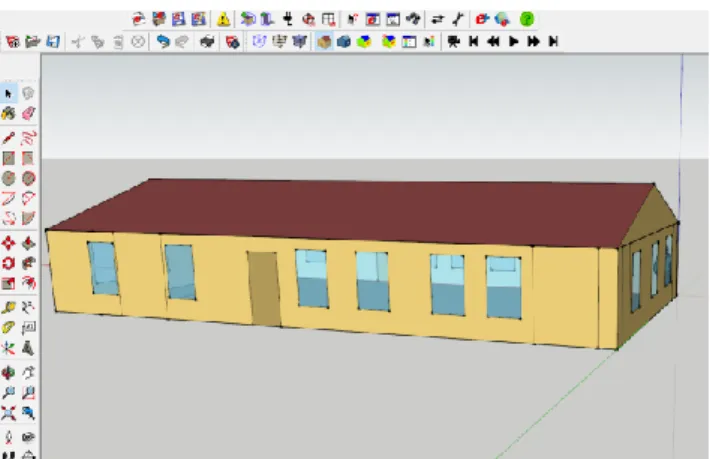Image resolution: width=710 pixels, height=459 pixels.
Task: Return to the Previous camera view
Action: (28, 413)
